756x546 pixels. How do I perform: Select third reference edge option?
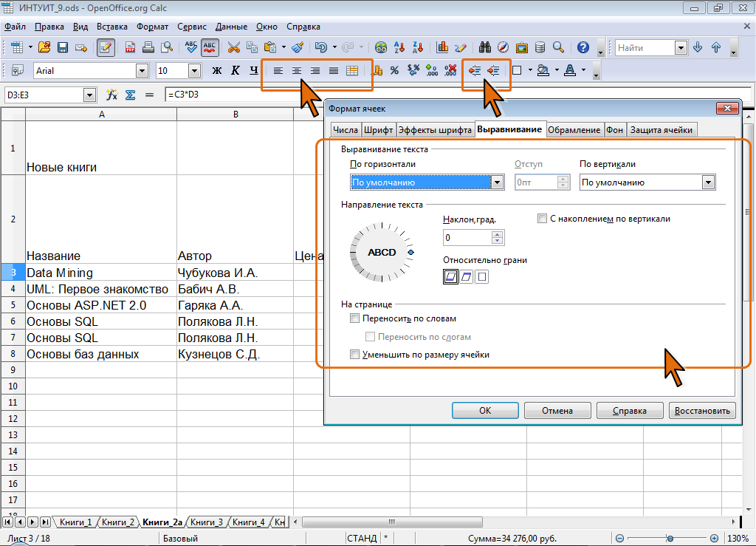click(x=481, y=277)
